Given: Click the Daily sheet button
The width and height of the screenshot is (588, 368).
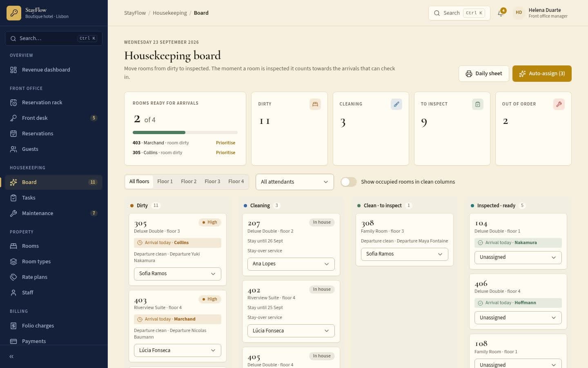Looking at the screenshot, I should tap(484, 74).
